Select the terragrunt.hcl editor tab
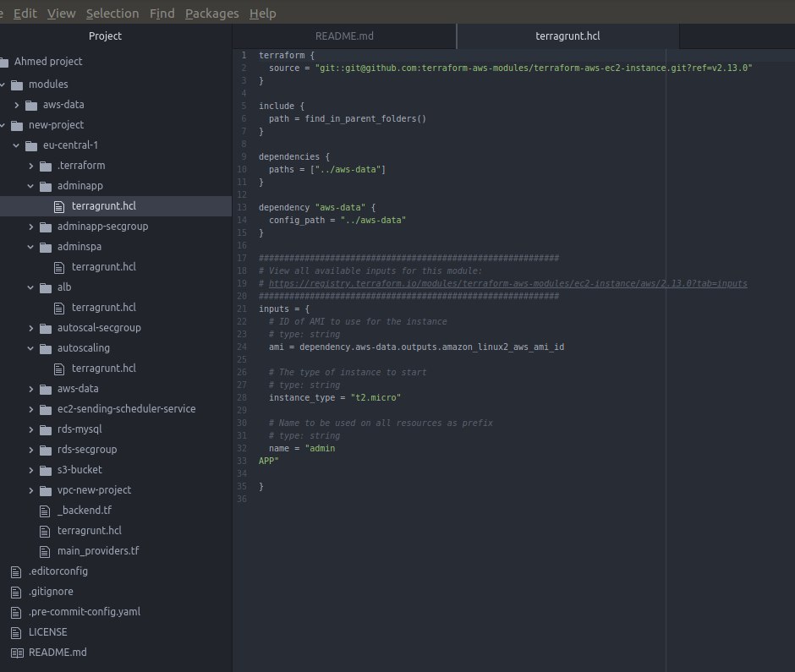 (567, 36)
